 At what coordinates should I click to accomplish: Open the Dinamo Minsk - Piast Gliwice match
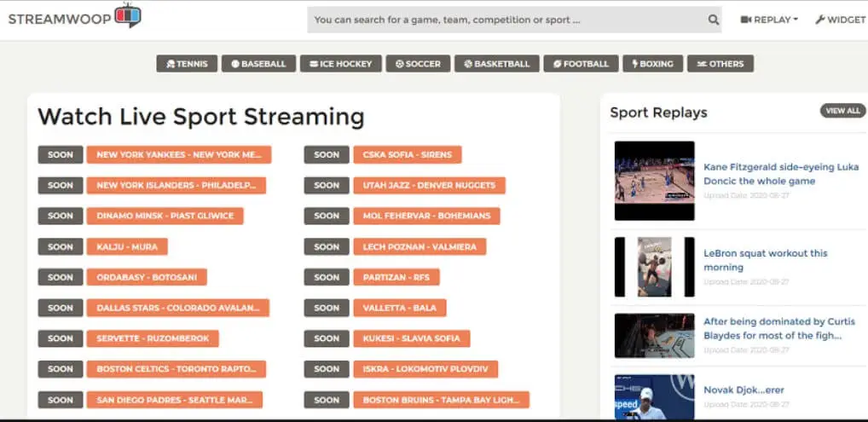165,216
